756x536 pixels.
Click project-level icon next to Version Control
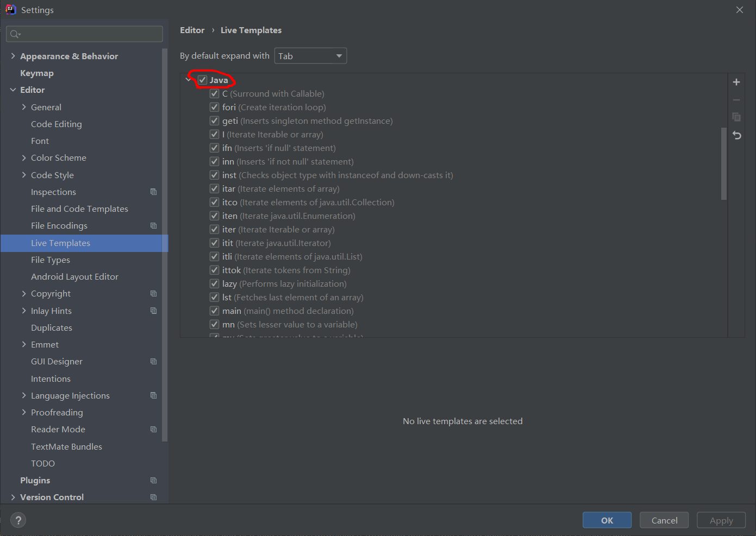click(153, 497)
